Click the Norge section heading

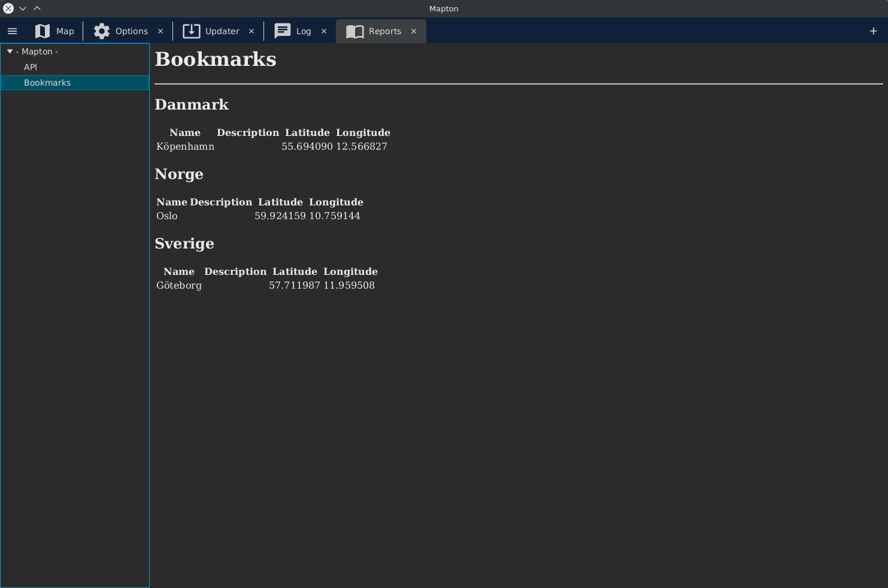tap(179, 174)
